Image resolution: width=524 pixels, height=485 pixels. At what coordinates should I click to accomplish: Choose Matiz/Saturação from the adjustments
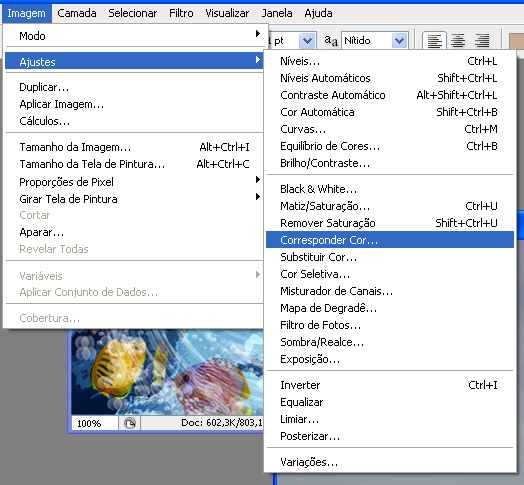click(390, 206)
